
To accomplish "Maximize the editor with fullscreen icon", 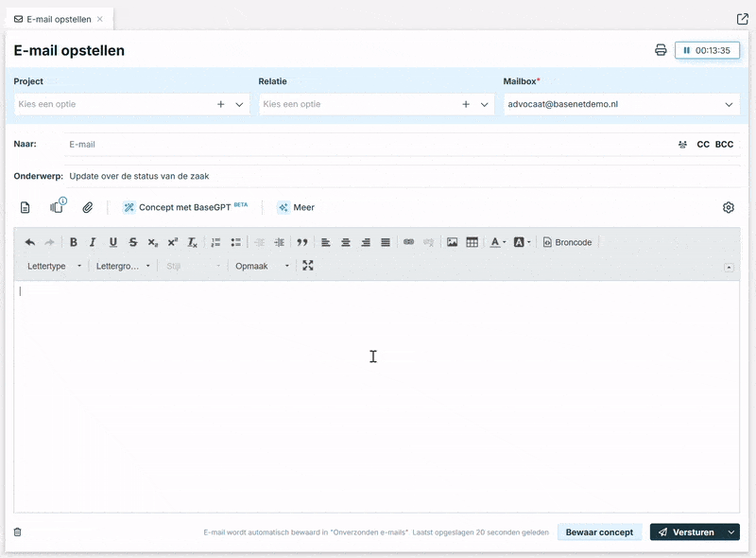I will (308, 266).
